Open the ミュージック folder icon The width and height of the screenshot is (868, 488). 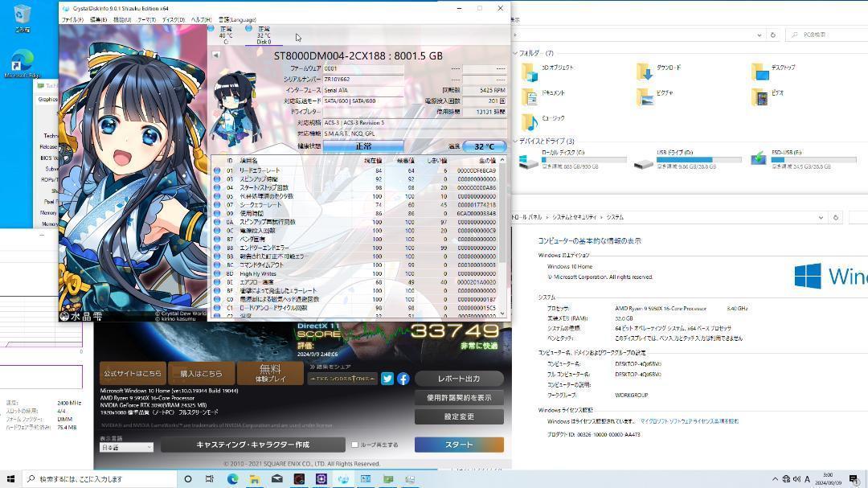pyautogui.click(x=530, y=122)
